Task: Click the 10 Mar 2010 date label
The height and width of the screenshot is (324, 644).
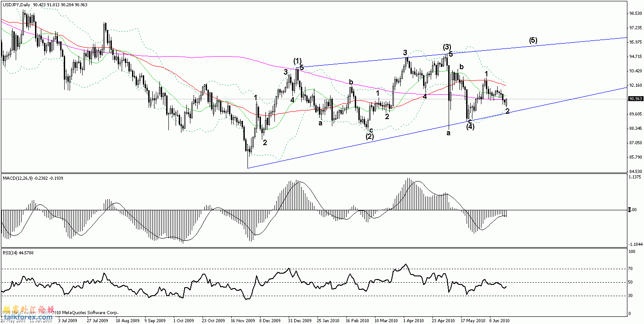Action: pyautogui.click(x=386, y=321)
